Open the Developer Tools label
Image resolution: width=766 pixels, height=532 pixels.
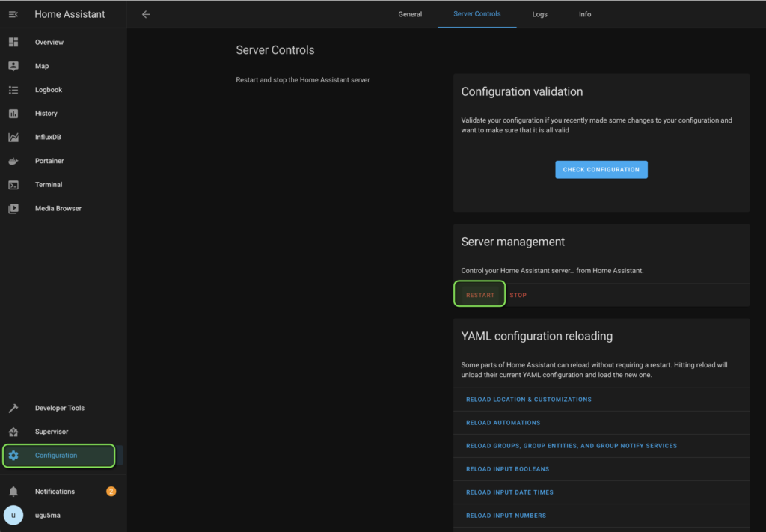point(60,408)
